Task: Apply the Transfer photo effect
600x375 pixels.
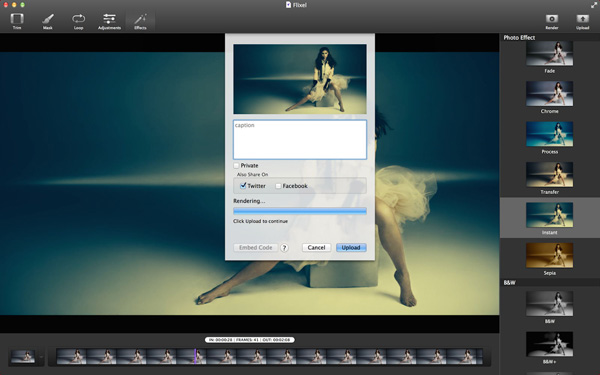Action: 549,174
